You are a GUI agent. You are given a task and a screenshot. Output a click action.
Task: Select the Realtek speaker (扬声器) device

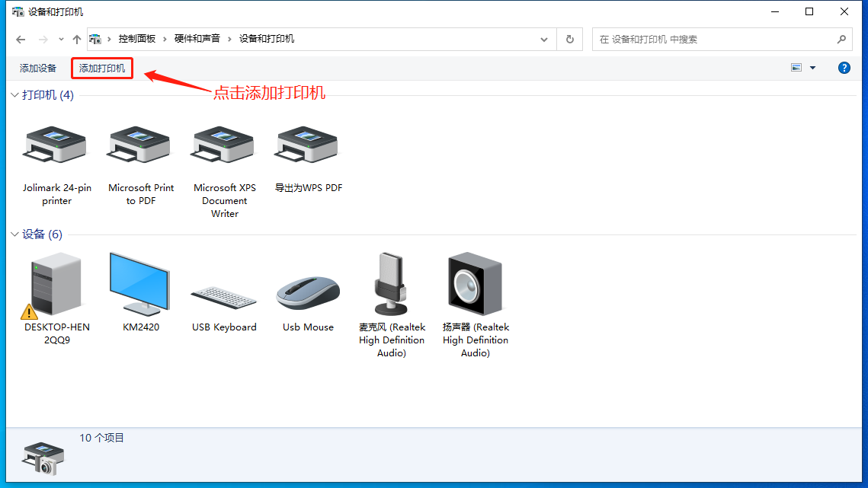(x=476, y=285)
